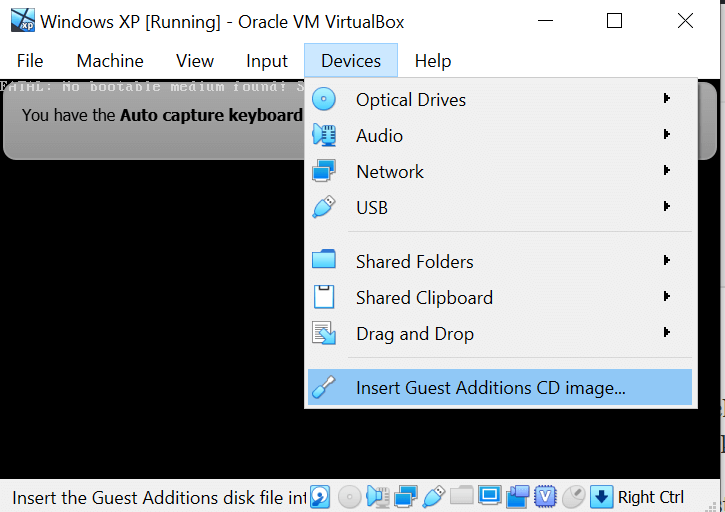This screenshot has height=512, width=725.
Task: Click the hard disk status bar icon
Action: point(320,496)
